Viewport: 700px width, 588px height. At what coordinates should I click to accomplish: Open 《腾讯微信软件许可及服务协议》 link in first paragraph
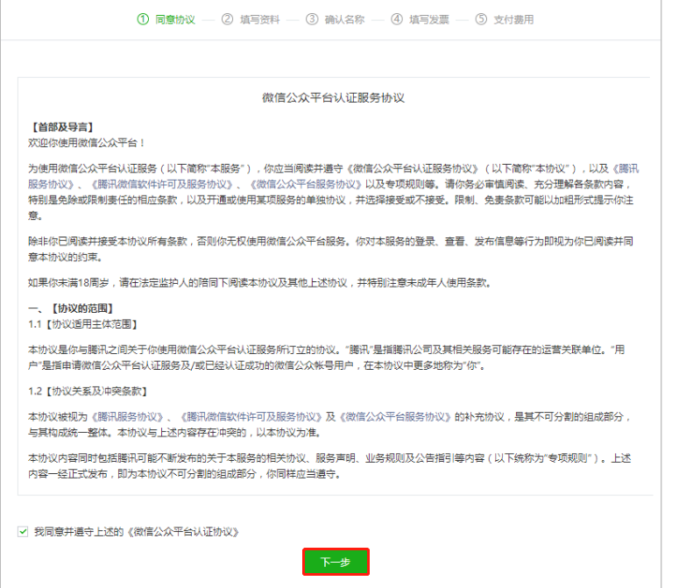pos(161,184)
